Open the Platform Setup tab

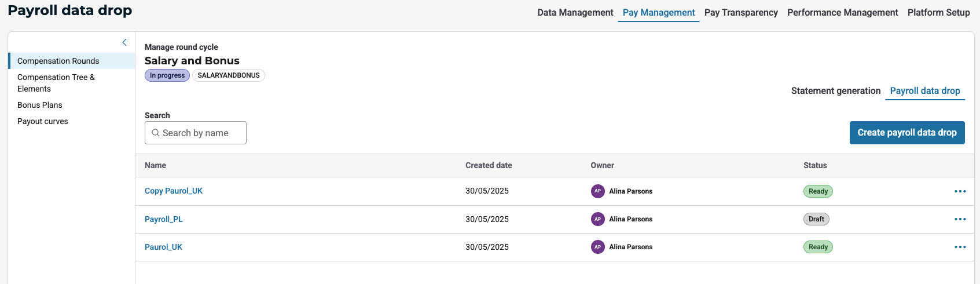[938, 13]
